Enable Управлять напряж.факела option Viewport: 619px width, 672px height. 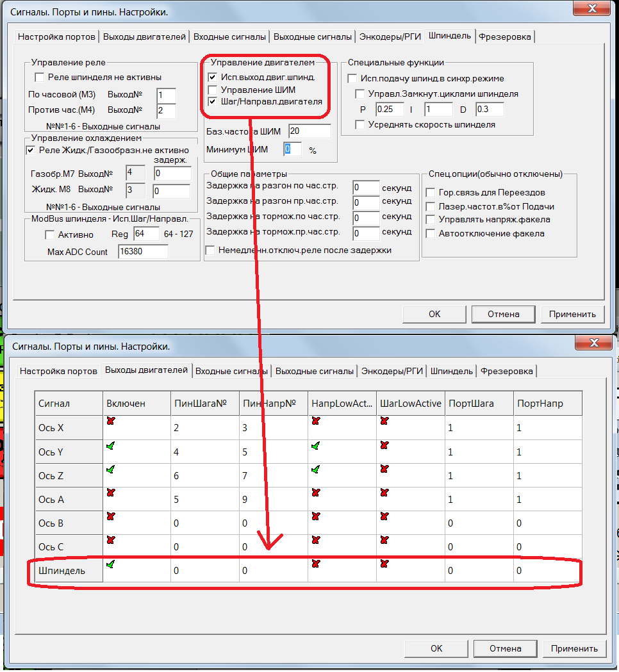(431, 220)
